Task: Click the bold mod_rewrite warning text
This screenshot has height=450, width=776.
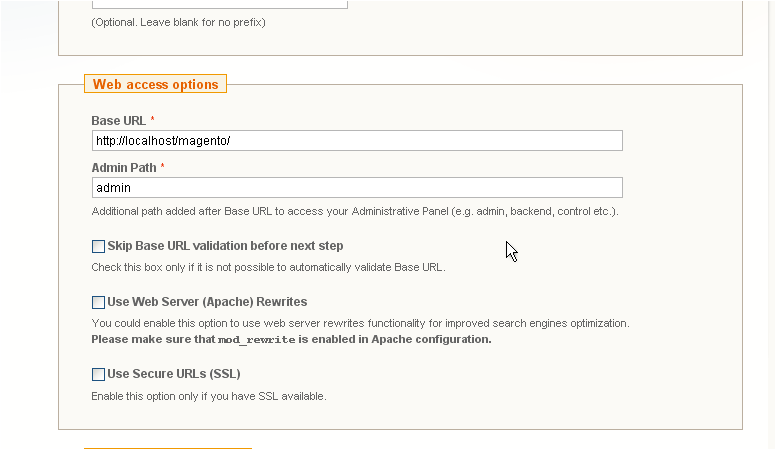Action: point(291,339)
